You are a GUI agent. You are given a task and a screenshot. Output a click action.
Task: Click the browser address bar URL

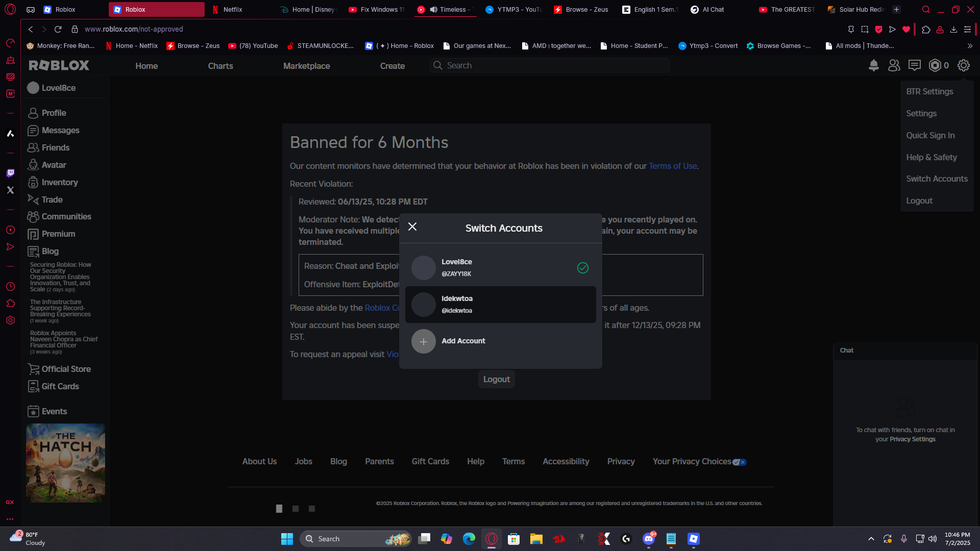pyautogui.click(x=134, y=29)
